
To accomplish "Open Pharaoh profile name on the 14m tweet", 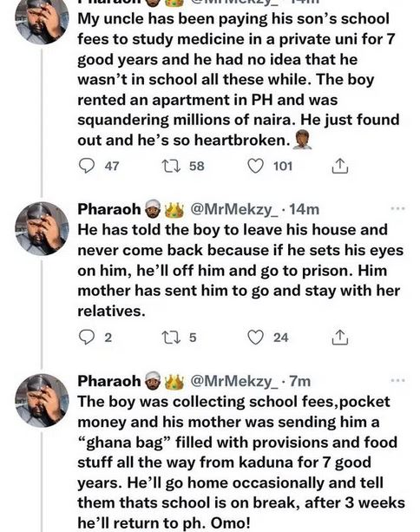I will coord(108,209).
